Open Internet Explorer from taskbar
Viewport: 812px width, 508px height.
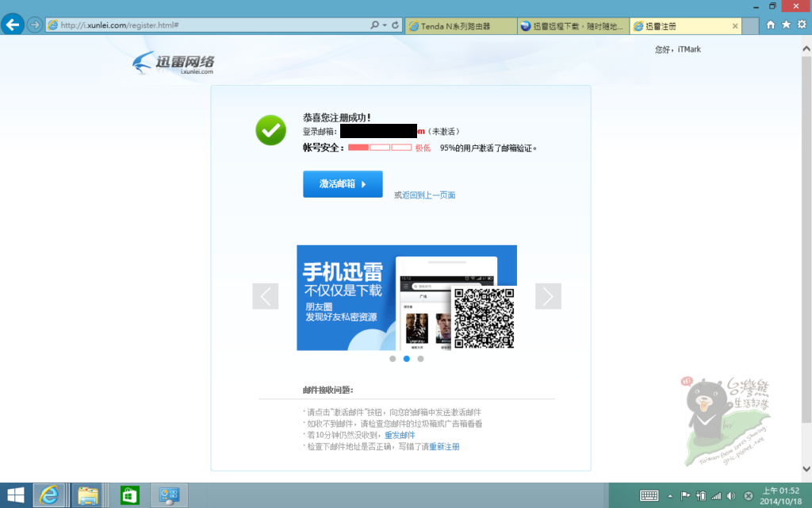[x=49, y=495]
